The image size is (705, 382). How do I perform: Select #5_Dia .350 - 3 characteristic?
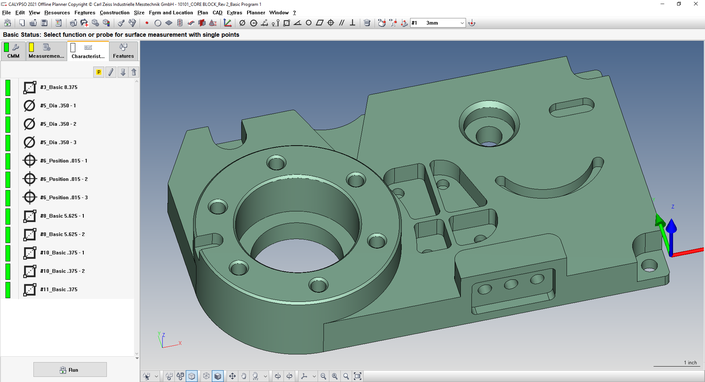point(58,142)
